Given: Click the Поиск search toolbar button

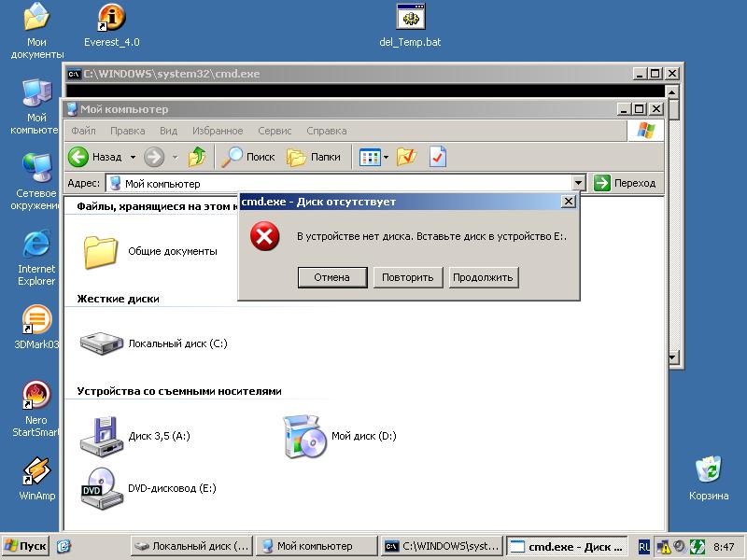Looking at the screenshot, I should pyautogui.click(x=248, y=157).
